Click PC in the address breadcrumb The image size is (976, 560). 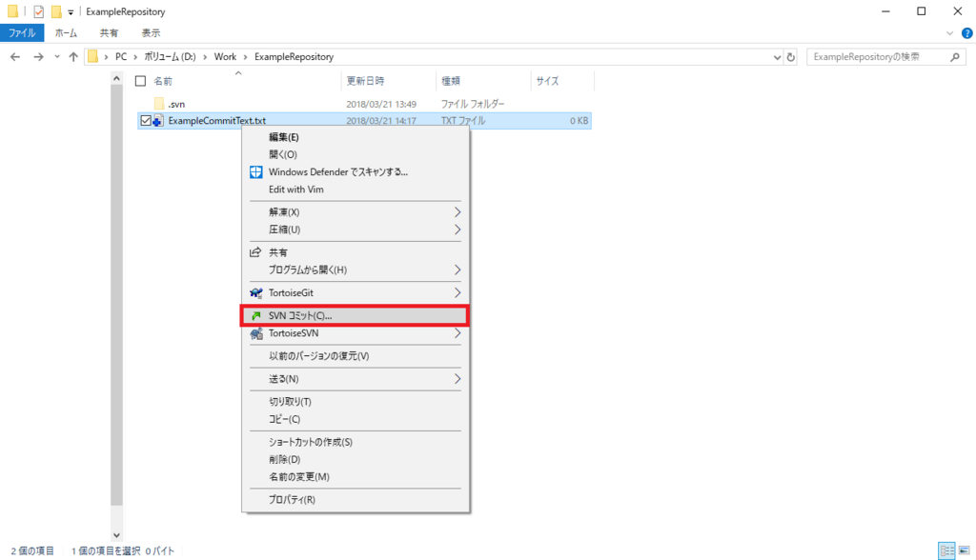pyautogui.click(x=121, y=56)
